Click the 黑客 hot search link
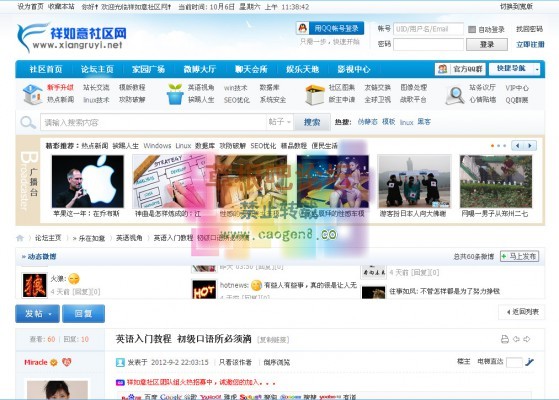 [x=424, y=122]
